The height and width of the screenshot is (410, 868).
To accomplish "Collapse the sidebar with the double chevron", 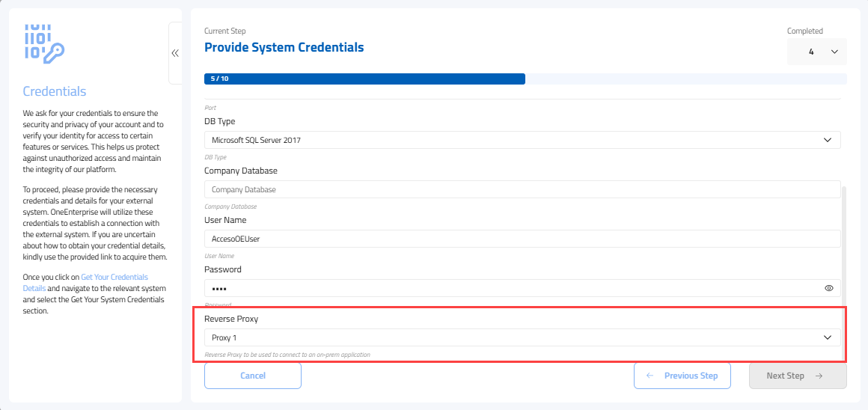I will click(175, 53).
